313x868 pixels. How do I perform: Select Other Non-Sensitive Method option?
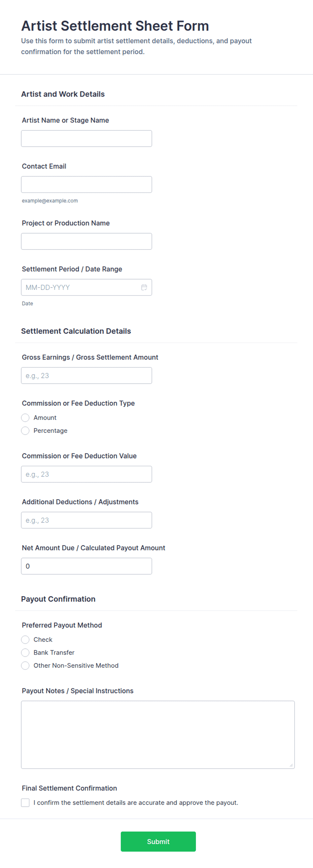[x=25, y=665]
